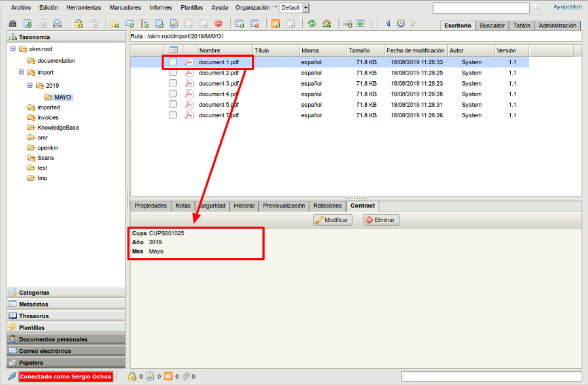The image size is (588, 385).
Task: Click the create new folder toolbar icon
Action: [x=115, y=24]
